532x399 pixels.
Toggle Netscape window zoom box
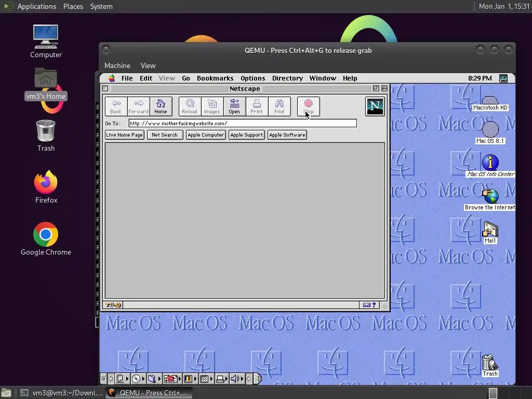(376, 88)
